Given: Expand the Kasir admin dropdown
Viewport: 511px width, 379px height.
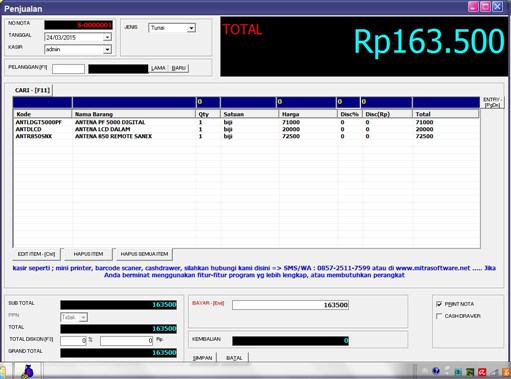Looking at the screenshot, I should 107,49.
